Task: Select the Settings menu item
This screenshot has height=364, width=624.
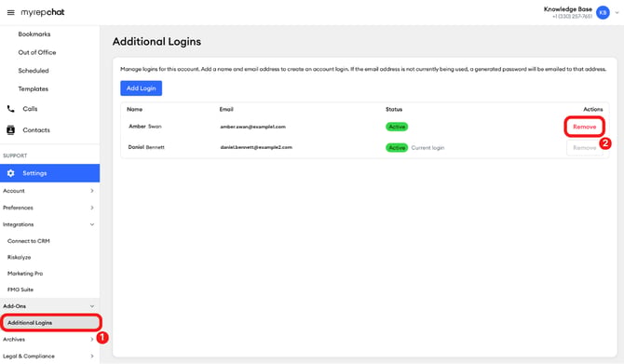Action: tap(49, 173)
